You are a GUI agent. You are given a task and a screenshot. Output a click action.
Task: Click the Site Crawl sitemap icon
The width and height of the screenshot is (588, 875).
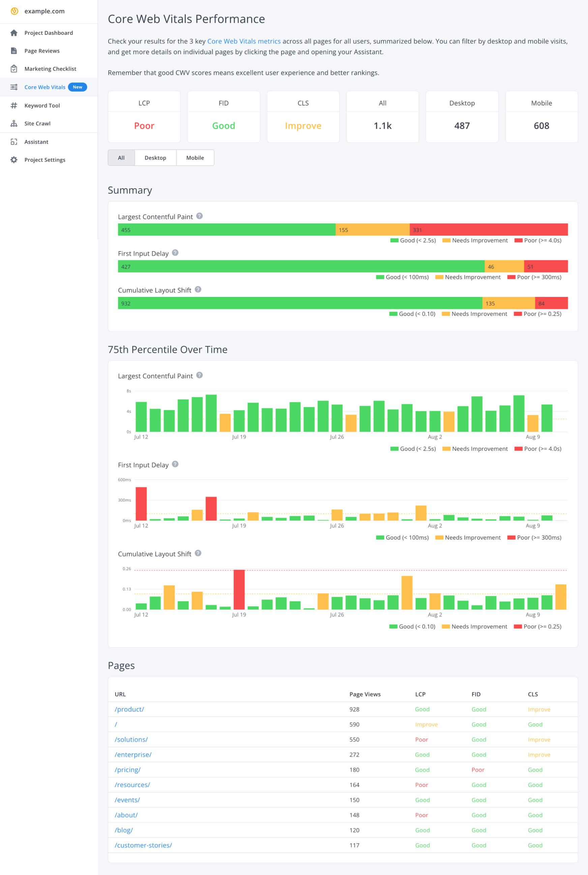point(14,124)
